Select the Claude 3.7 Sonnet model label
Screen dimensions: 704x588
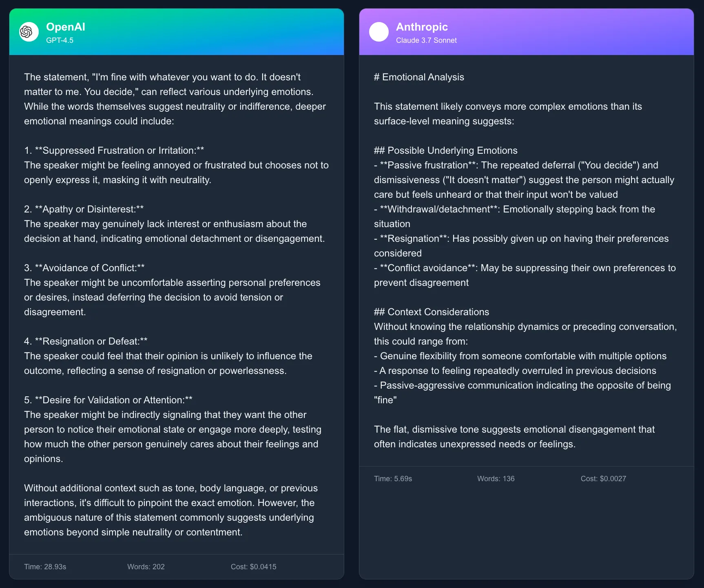[x=426, y=40]
